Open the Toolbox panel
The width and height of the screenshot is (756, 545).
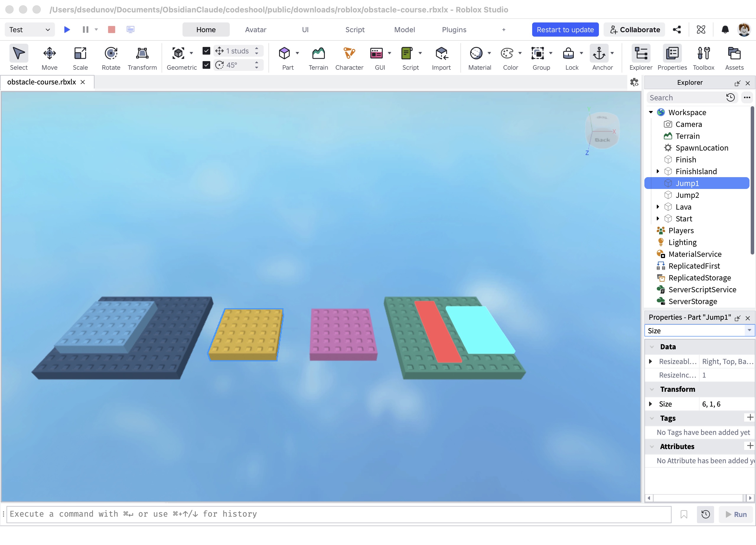coord(703,57)
